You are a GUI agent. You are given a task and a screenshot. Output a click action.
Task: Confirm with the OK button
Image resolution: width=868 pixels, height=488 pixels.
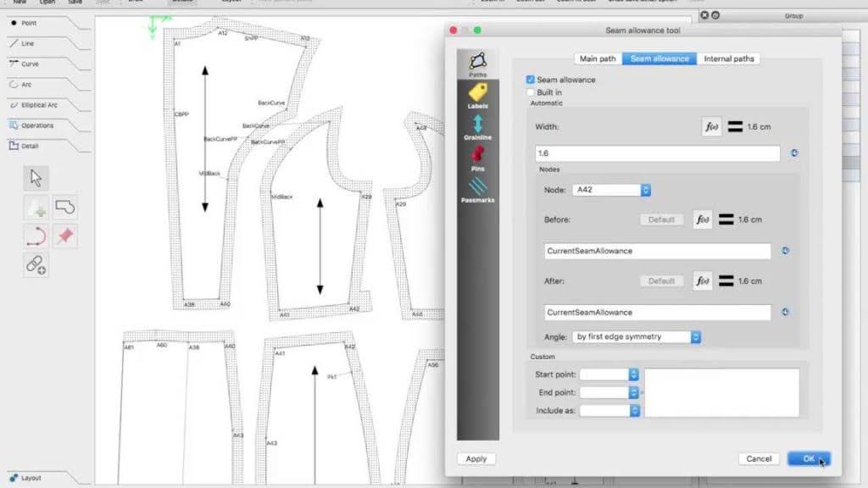[x=809, y=458]
